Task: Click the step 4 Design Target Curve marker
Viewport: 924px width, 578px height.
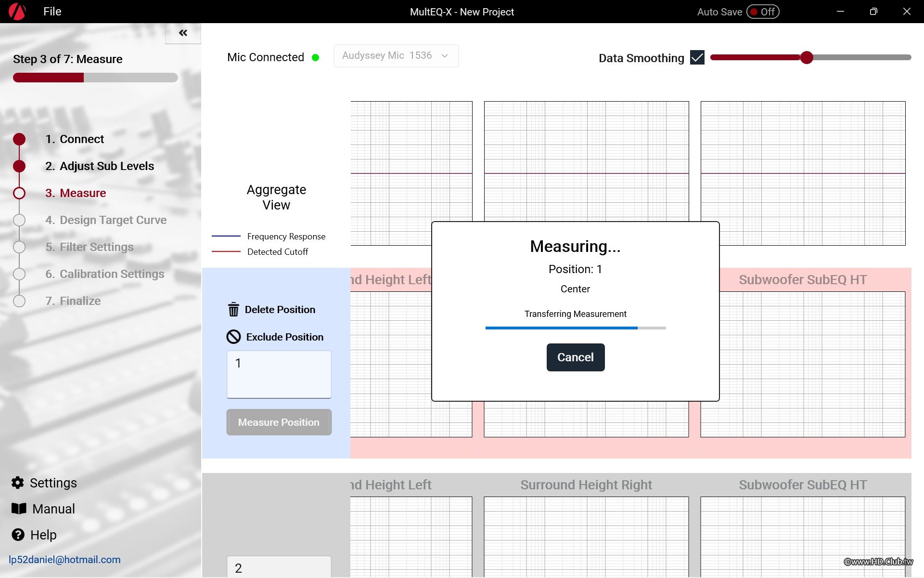Action: [x=19, y=220]
